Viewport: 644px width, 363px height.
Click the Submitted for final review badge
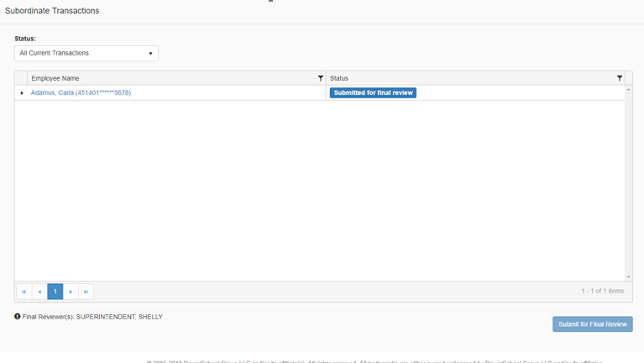[x=373, y=92]
